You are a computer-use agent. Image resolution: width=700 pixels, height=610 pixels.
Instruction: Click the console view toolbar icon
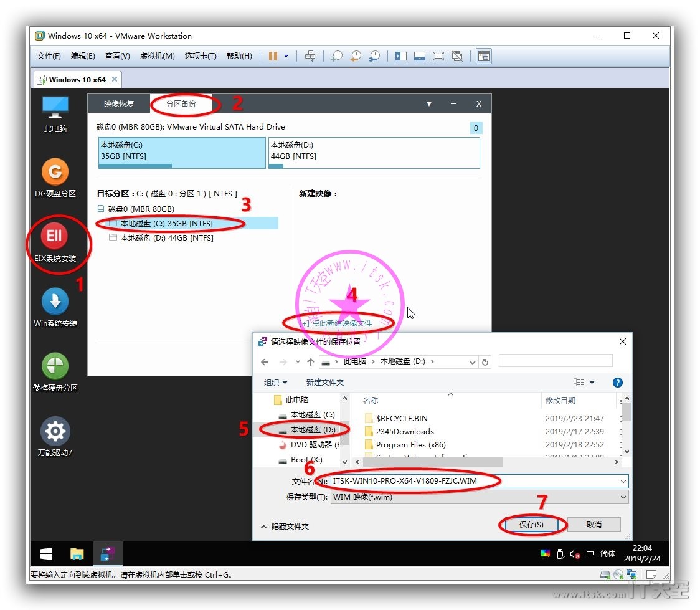click(484, 56)
